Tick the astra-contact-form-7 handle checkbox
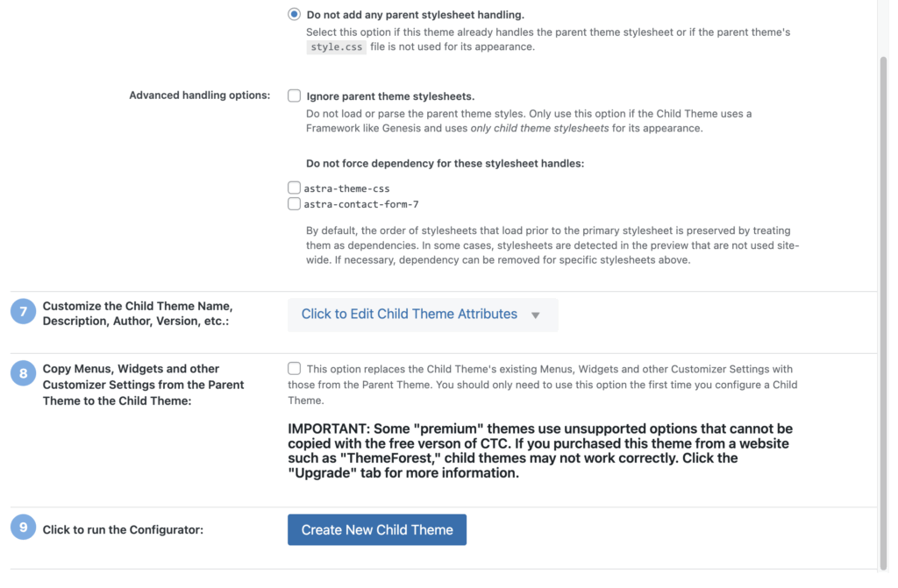898x588 pixels. (294, 204)
